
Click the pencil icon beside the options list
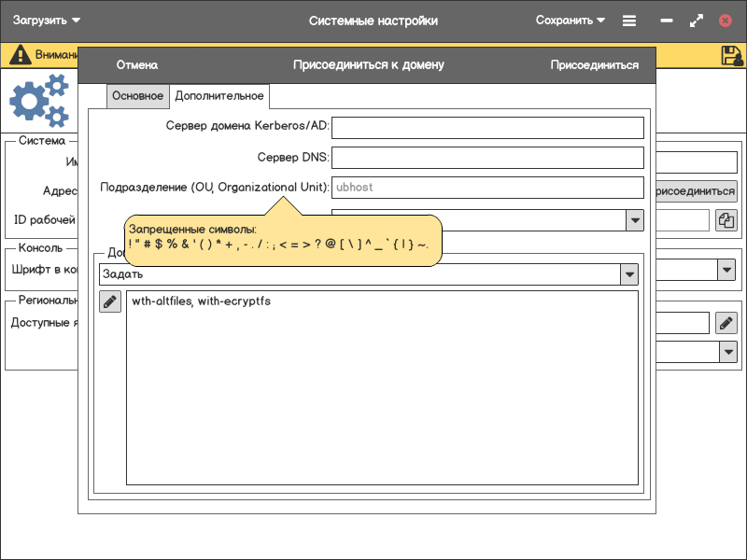(x=110, y=301)
